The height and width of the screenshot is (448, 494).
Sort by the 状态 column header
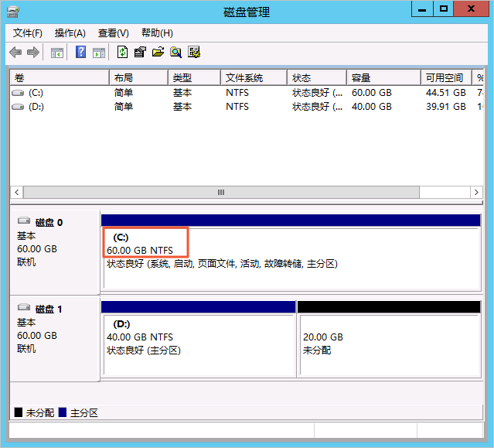[317, 77]
